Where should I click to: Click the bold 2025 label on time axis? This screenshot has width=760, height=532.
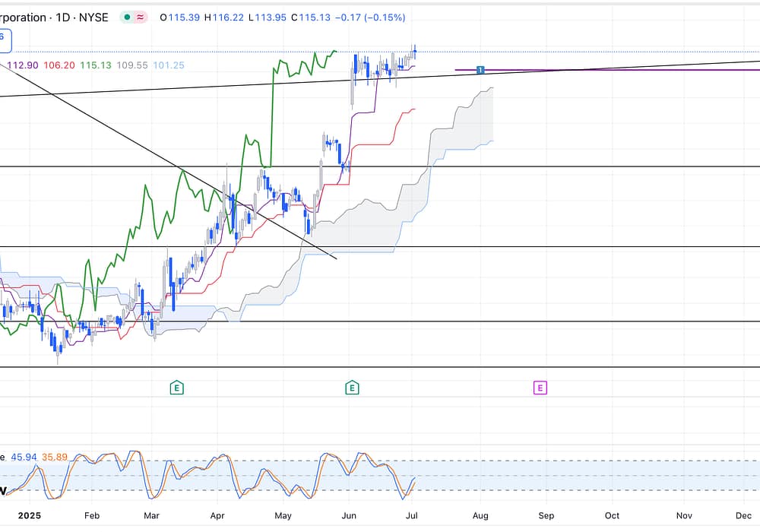[x=29, y=515]
